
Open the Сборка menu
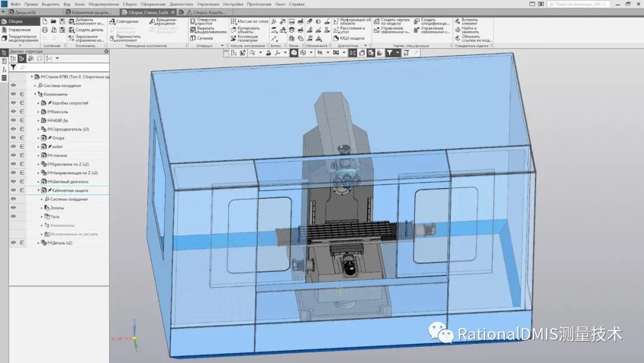pos(130,4)
